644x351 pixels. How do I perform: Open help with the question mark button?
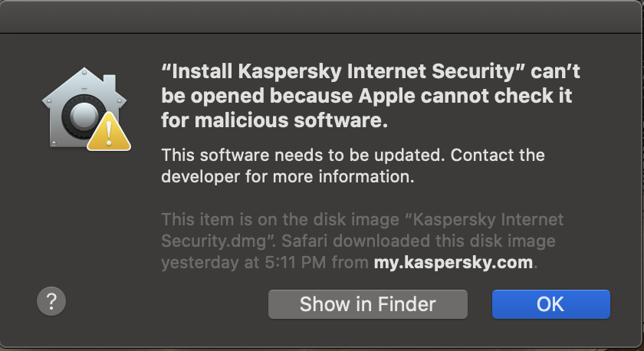coord(51,300)
